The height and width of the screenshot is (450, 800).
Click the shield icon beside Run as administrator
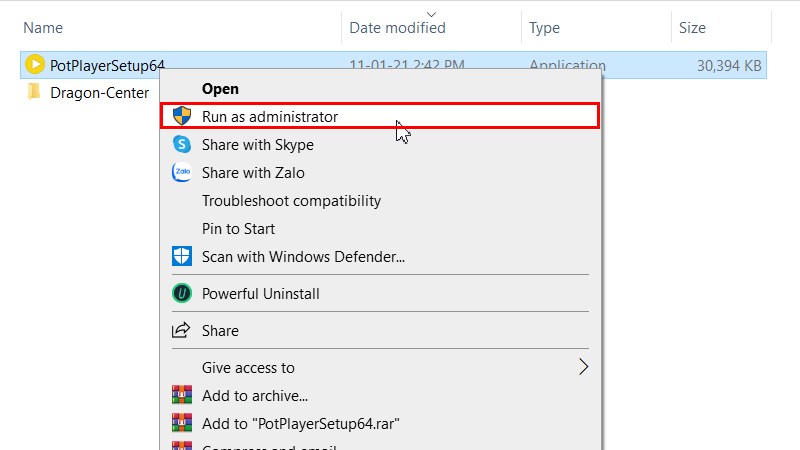[182, 116]
